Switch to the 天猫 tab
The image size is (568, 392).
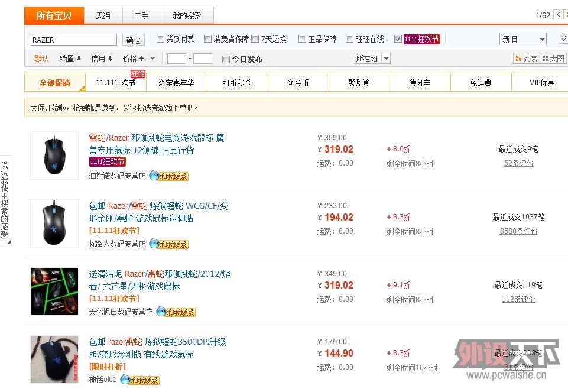103,15
